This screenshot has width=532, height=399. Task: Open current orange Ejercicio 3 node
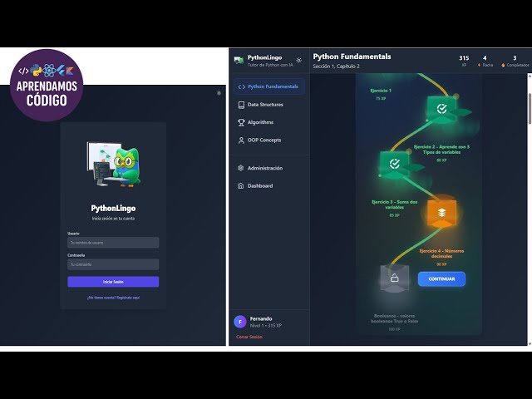pos(441,213)
